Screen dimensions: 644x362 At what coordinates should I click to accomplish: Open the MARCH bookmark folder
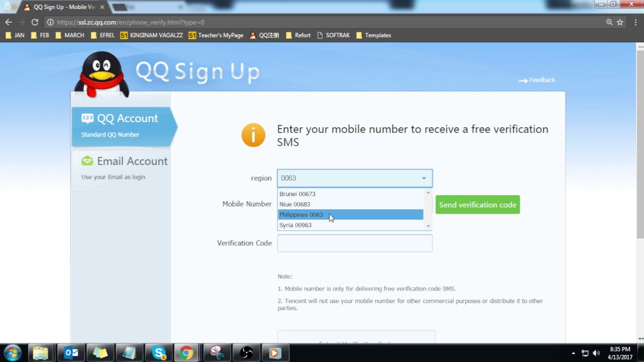pyautogui.click(x=69, y=35)
